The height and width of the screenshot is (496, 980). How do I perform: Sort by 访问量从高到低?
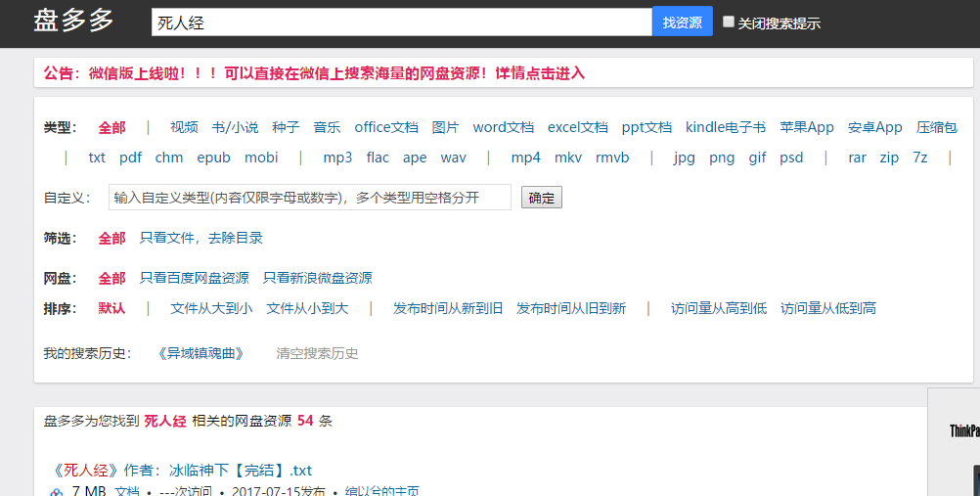tap(719, 308)
